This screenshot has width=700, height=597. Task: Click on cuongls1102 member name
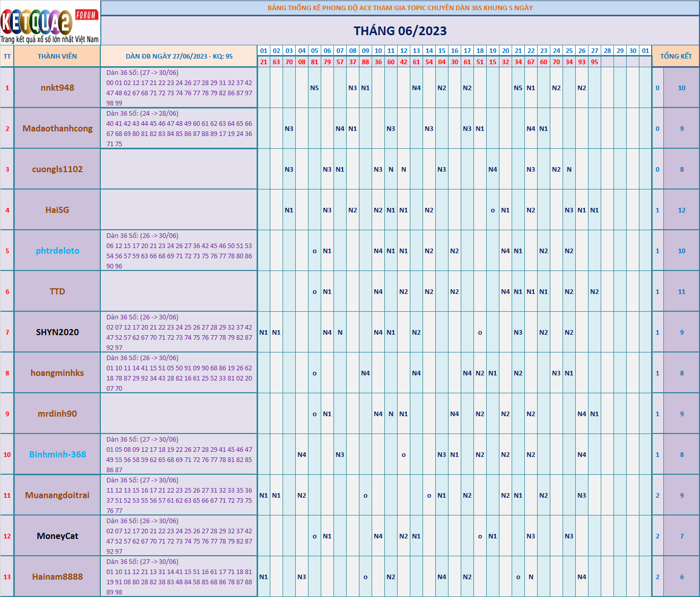(58, 169)
